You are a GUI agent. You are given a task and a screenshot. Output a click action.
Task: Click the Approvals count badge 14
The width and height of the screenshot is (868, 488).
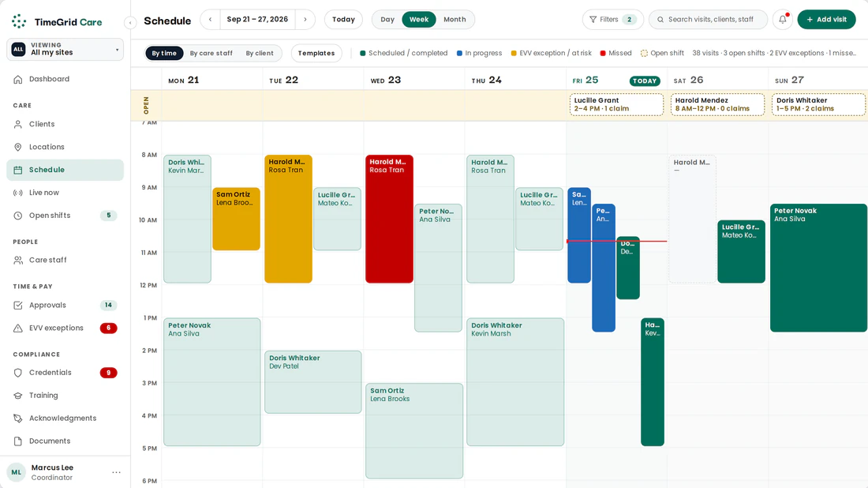coord(109,306)
